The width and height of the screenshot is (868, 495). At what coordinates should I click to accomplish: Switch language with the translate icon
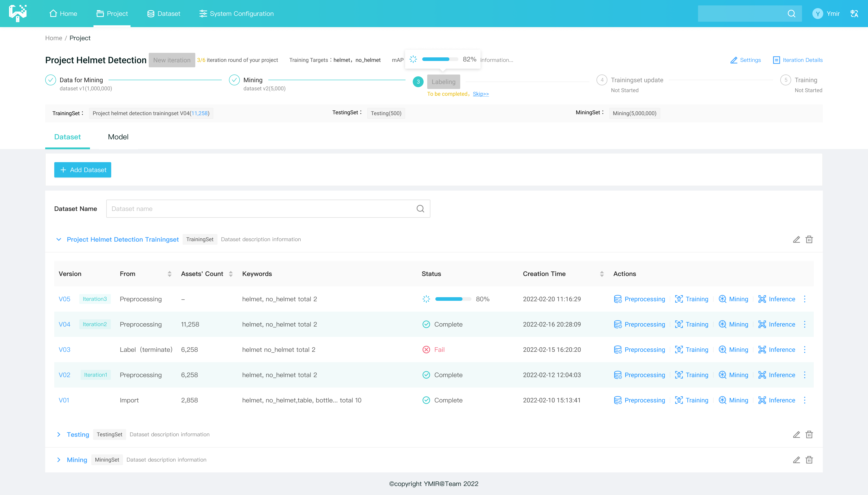tap(854, 14)
